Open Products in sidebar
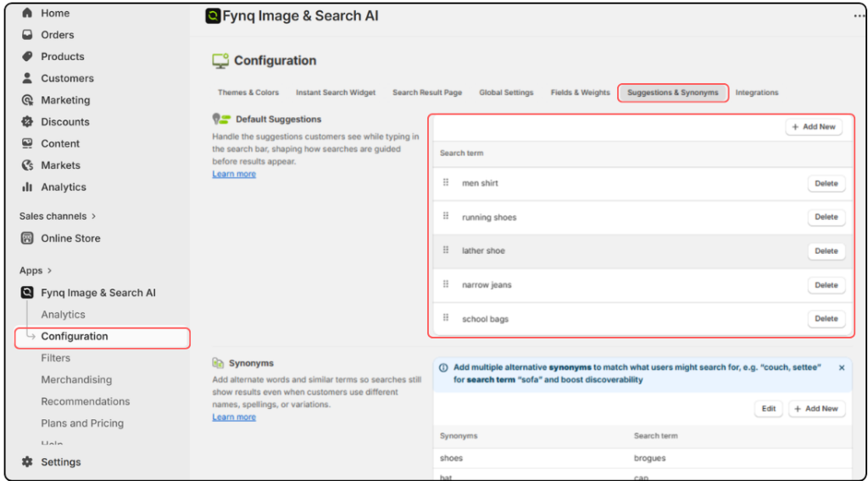 (x=63, y=57)
